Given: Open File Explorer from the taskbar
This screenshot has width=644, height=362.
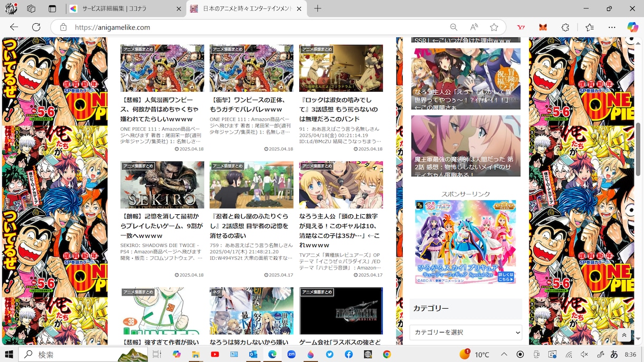Looking at the screenshot, I should 195,355.
